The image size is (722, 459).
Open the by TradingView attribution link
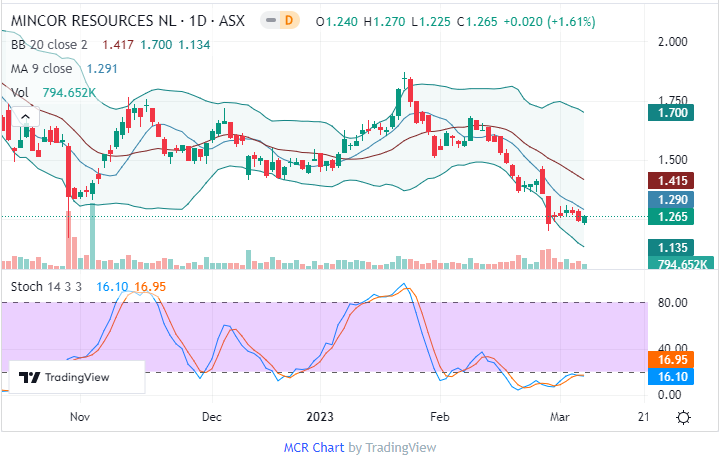click(392, 447)
